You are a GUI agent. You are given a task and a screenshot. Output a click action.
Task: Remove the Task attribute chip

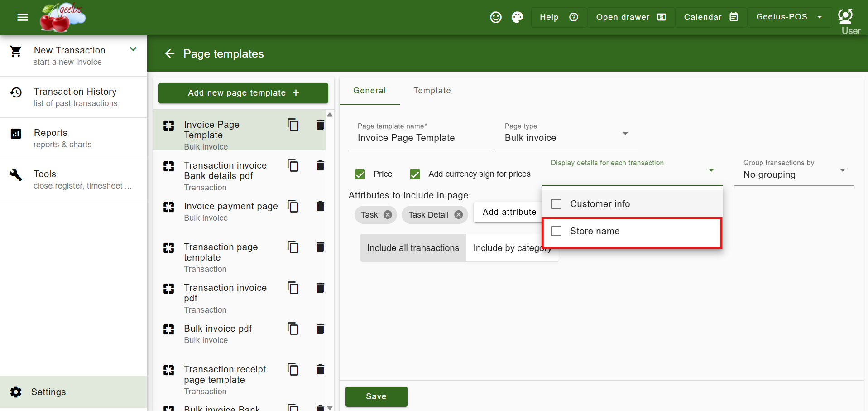(388, 215)
